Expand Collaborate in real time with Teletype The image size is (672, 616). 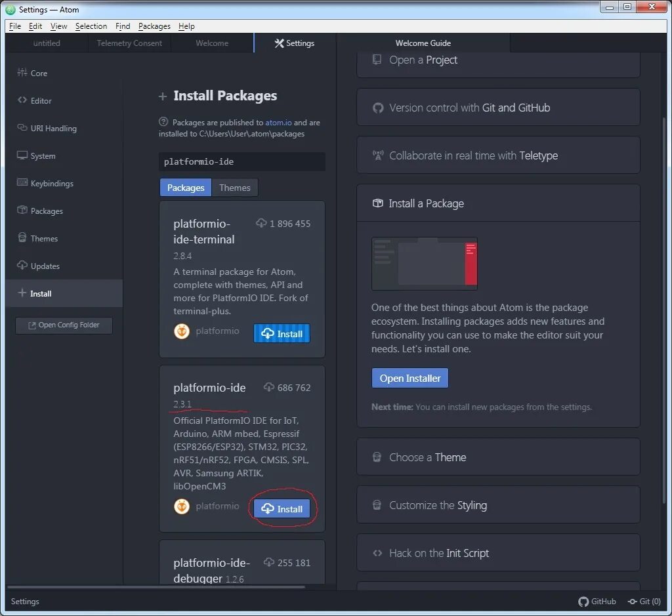click(498, 155)
